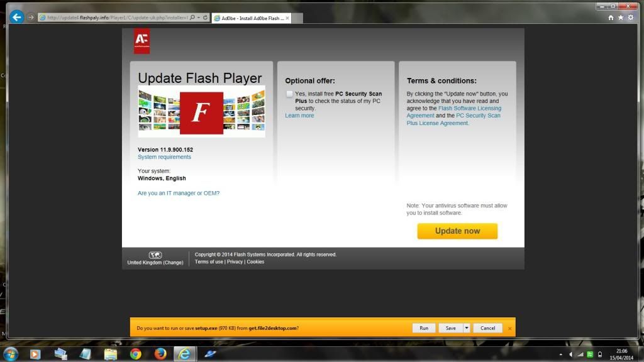644x362 pixels.
Task: Open the taskbar clock showing 21:06
Action: (621, 354)
